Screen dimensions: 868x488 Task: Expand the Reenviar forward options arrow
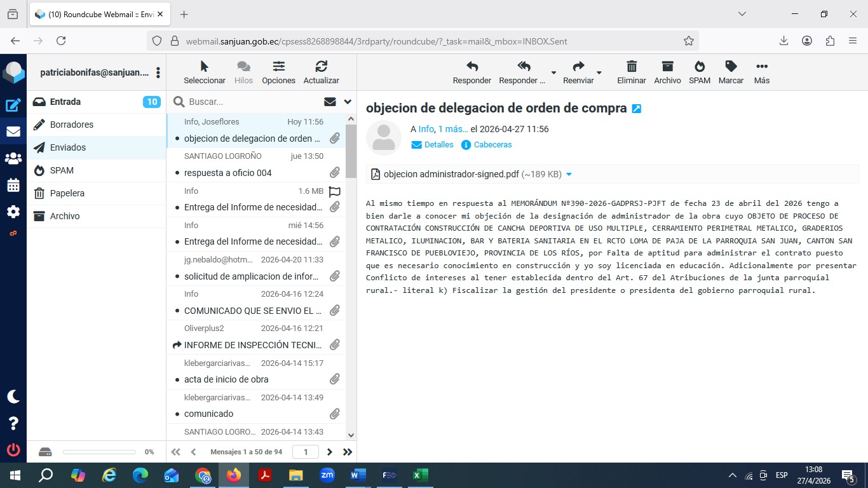(x=599, y=72)
